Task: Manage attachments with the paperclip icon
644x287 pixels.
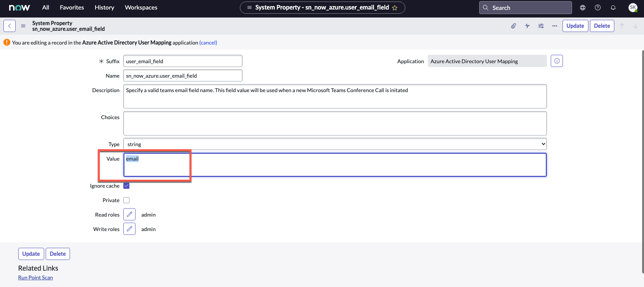Action: [513, 26]
